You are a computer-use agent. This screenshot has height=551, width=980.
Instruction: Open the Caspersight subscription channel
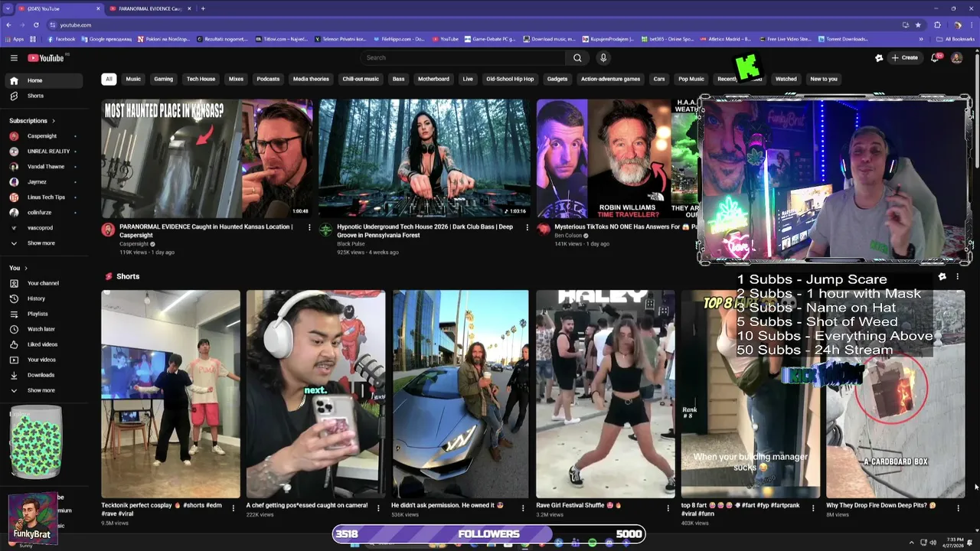[44, 136]
